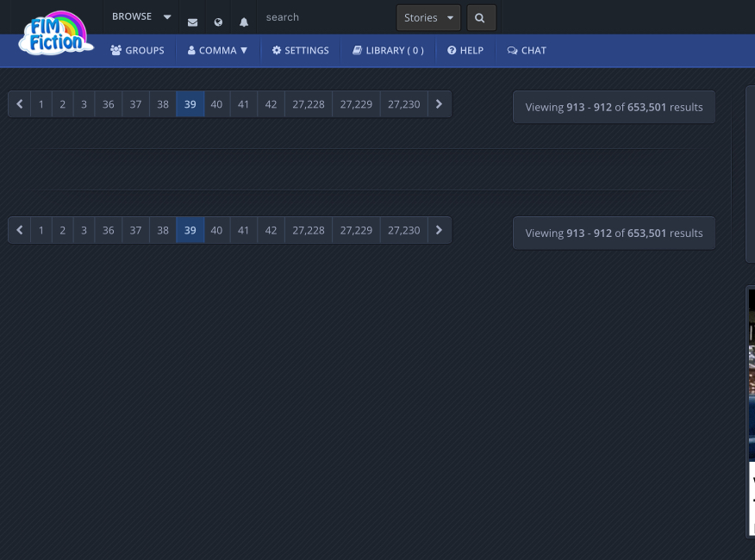The height and width of the screenshot is (560, 755).
Task: Go to next page in lower pagination
Action: pos(440,230)
